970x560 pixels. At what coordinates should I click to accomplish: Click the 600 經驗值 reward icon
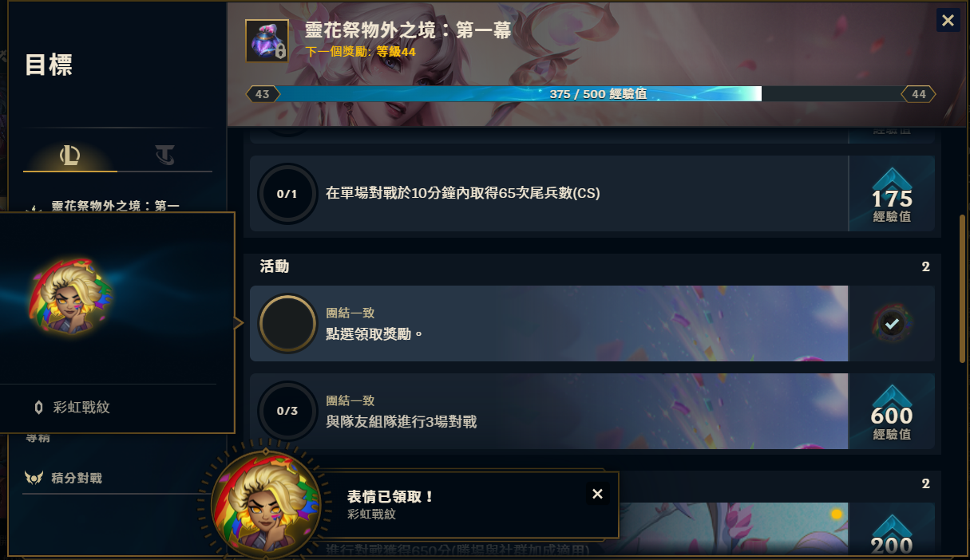(x=892, y=412)
